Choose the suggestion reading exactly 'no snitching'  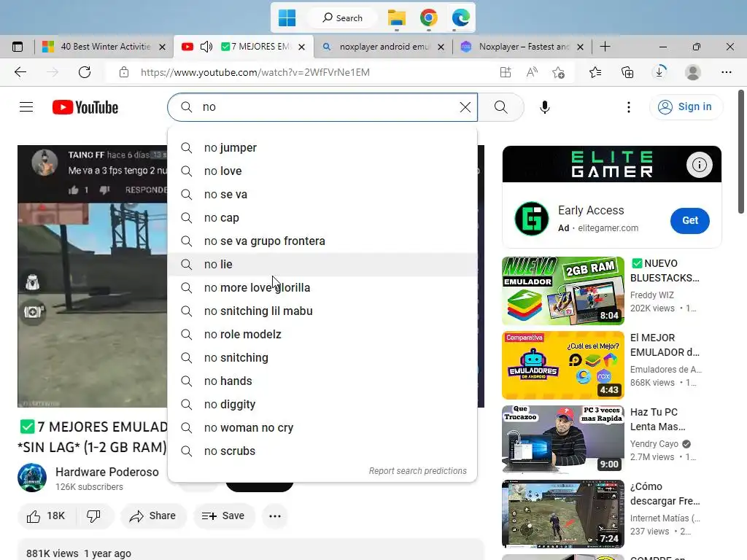tap(322, 357)
